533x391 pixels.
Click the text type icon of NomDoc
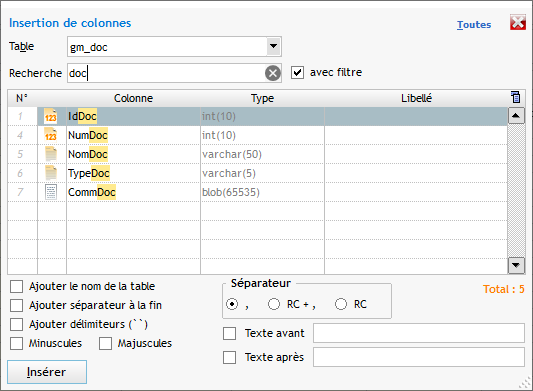(51, 154)
